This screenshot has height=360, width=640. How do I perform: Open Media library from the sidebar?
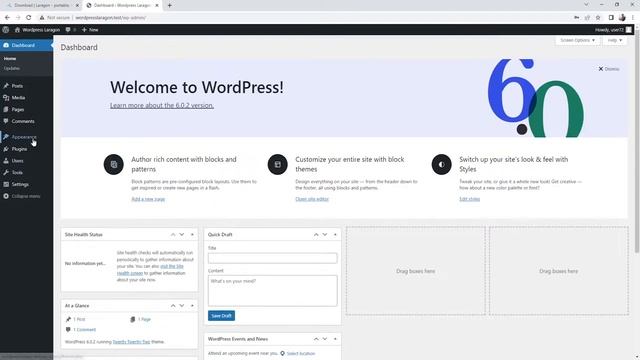point(18,98)
